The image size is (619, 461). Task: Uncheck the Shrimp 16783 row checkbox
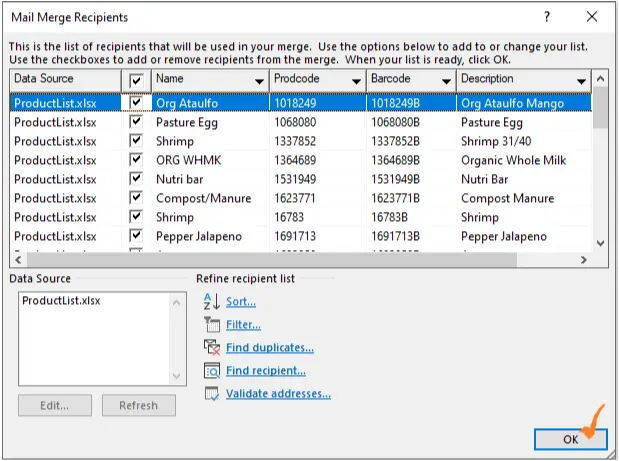(136, 216)
